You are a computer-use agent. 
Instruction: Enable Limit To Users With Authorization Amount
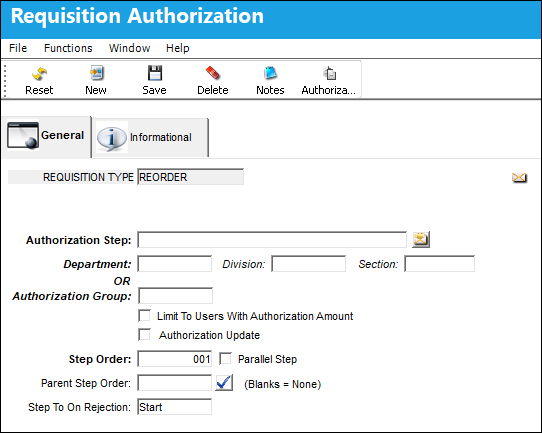144,316
